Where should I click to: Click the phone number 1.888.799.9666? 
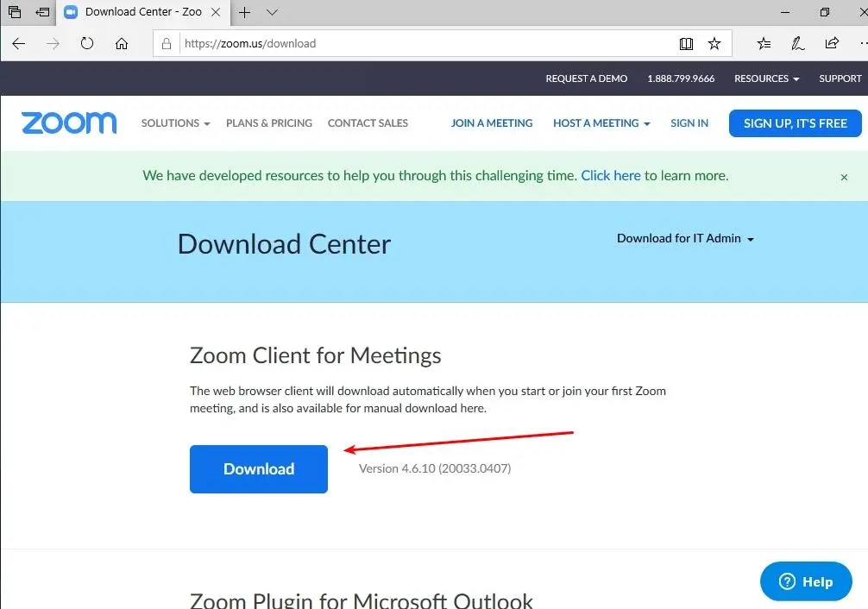pyautogui.click(x=681, y=78)
